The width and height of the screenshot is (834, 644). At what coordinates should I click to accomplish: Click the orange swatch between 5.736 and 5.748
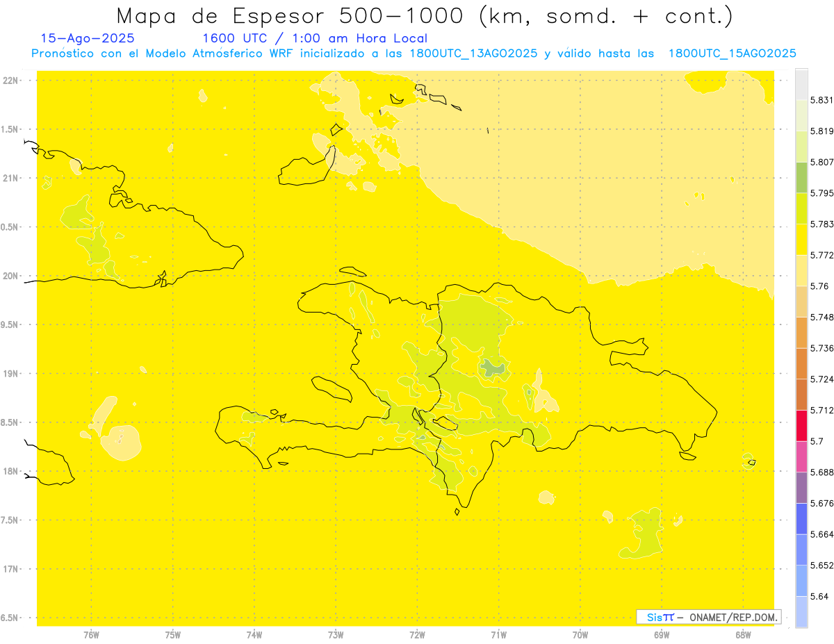(x=801, y=332)
